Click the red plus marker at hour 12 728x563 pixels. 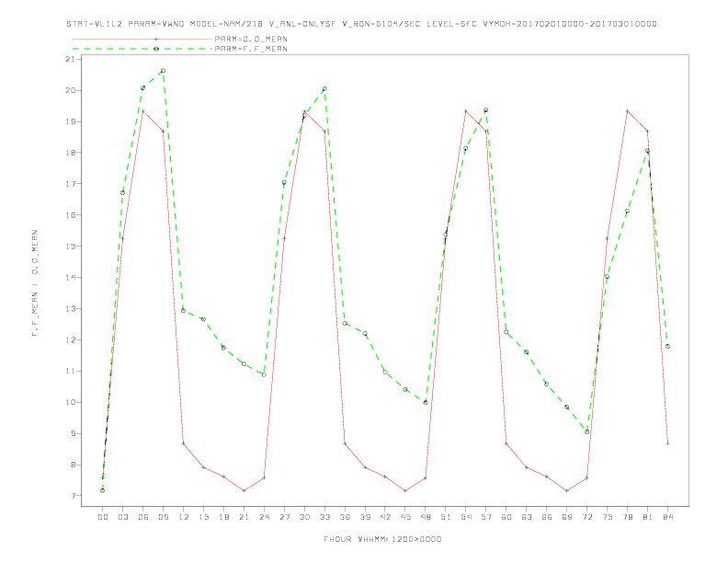click(x=184, y=443)
